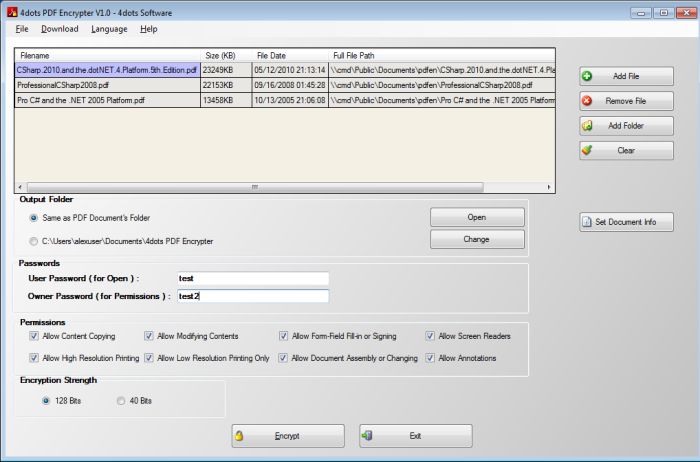
Task: Toggle Allow Annotations checkbox
Action: click(430, 358)
